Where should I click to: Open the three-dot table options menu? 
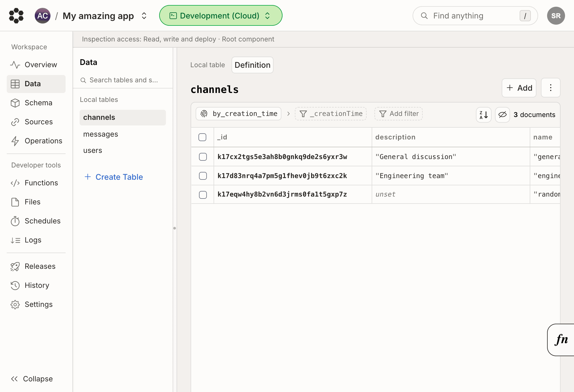point(551,88)
